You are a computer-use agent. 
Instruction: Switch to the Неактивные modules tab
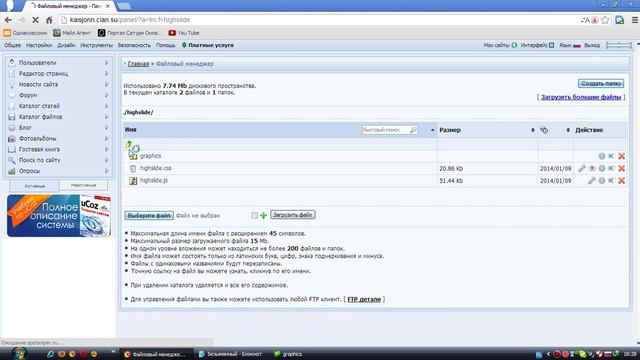(83, 185)
